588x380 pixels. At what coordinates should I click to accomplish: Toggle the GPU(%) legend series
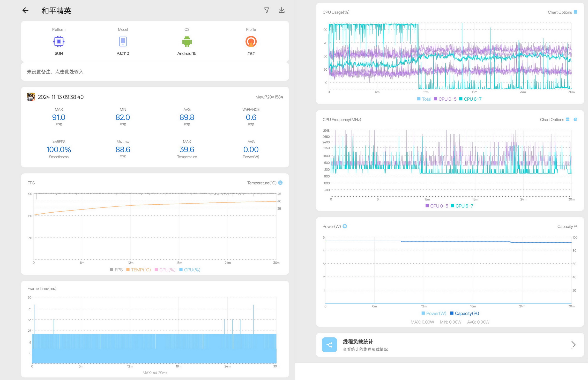(190, 270)
